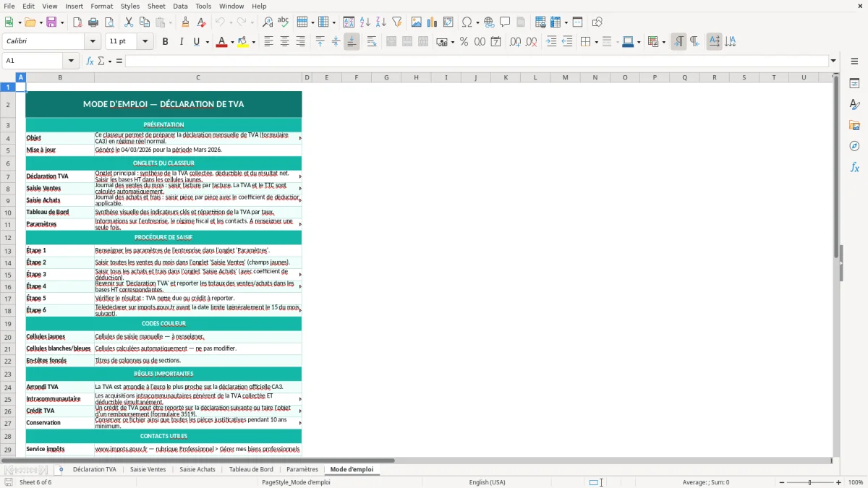Open sidebar Gallery panel

click(854, 126)
